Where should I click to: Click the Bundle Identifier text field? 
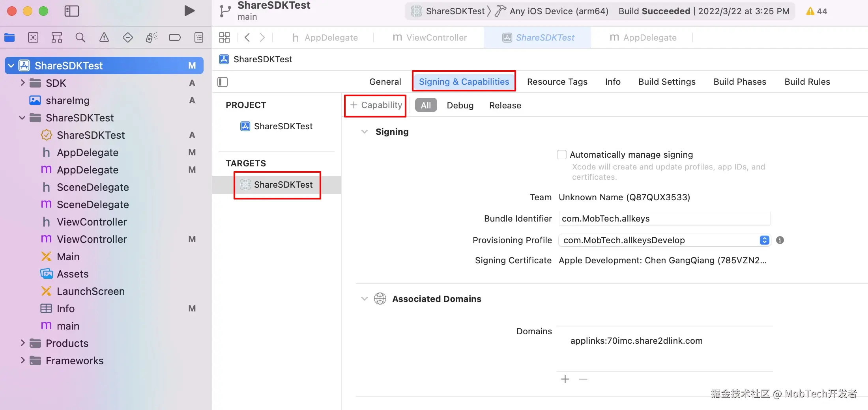click(x=664, y=218)
